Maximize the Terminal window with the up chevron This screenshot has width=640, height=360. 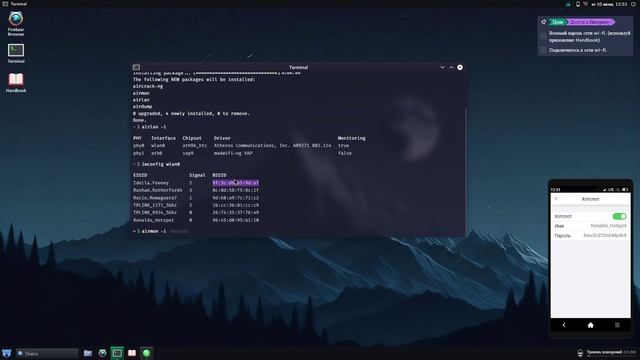[x=451, y=67]
